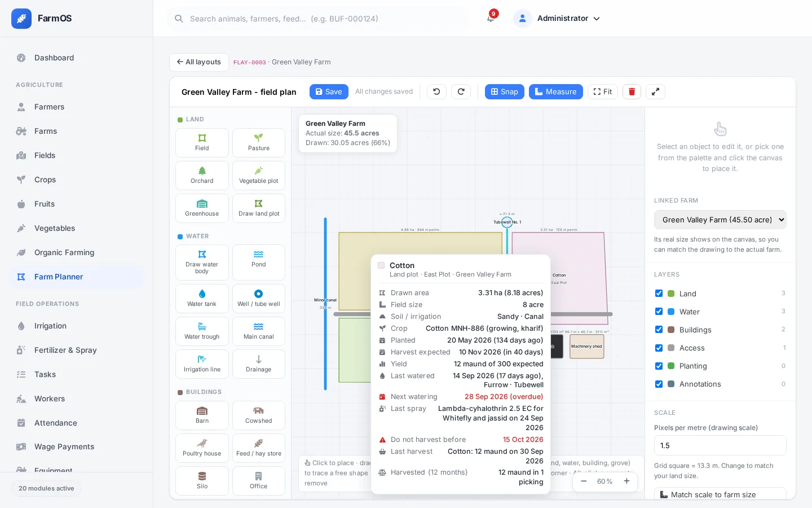Viewport: 812px width, 508px height.
Task: Select the Drainage tool
Action: pyautogui.click(x=259, y=364)
